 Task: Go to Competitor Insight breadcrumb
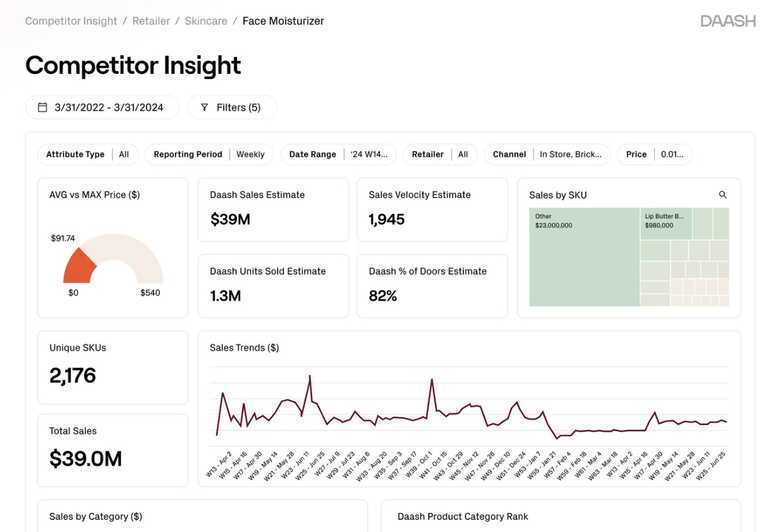[71, 21]
